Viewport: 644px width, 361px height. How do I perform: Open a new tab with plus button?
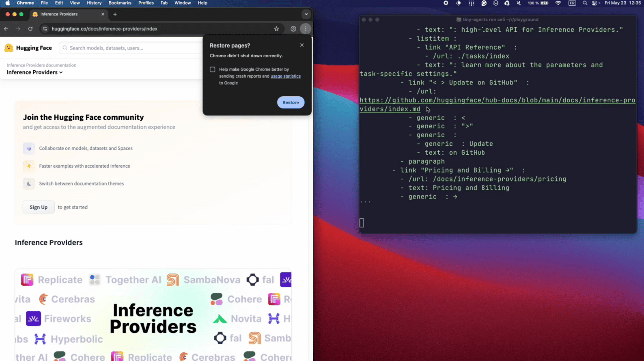pos(115,14)
